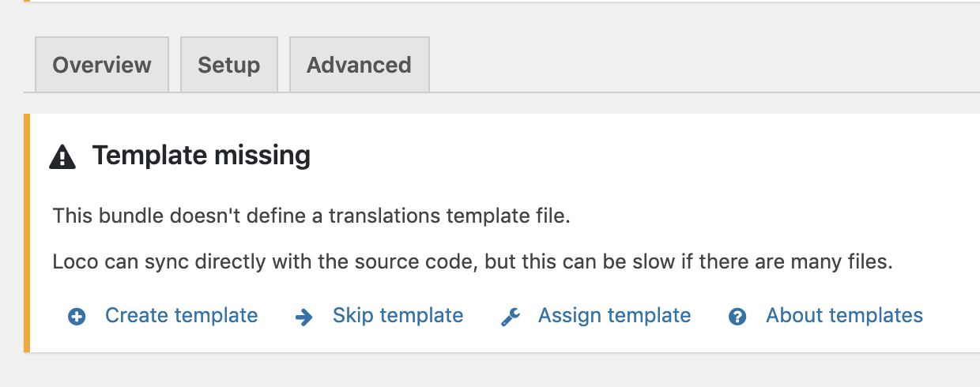Click the warning triangle icon beside Template missing
Viewport: 980px width, 387px height.
click(x=62, y=157)
